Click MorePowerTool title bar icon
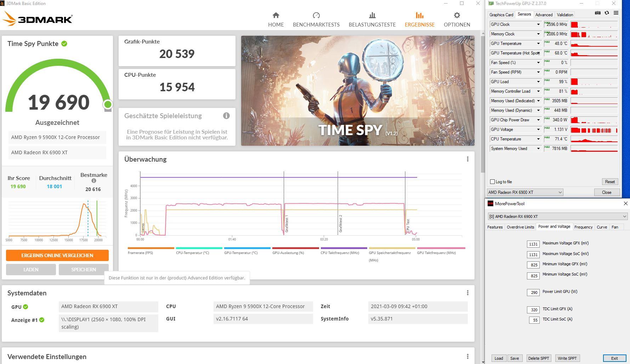The height and width of the screenshot is (364, 630). 490,203
